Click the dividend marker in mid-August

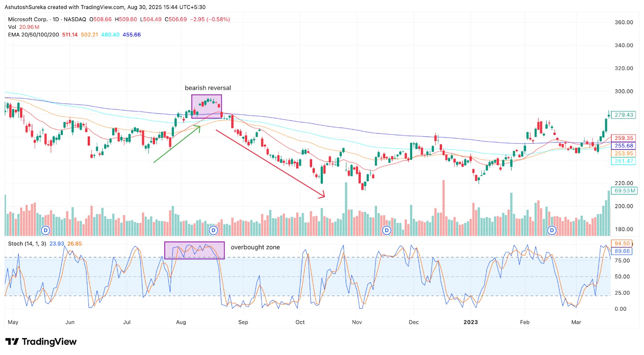(214, 230)
